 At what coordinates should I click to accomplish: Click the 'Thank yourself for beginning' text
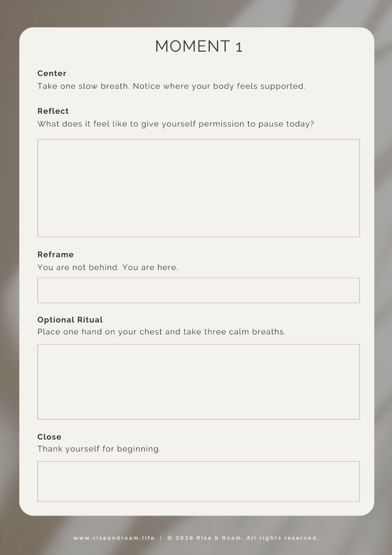(x=99, y=449)
